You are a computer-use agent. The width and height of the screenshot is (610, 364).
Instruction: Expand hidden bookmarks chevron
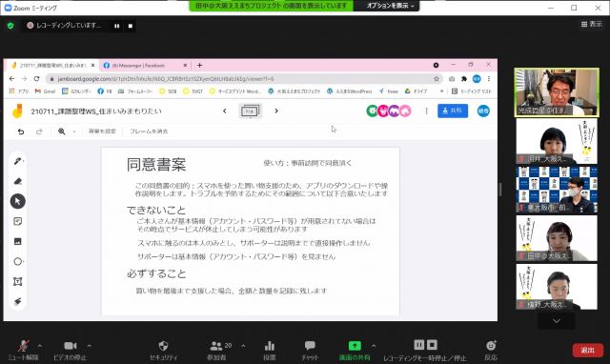[x=441, y=91]
